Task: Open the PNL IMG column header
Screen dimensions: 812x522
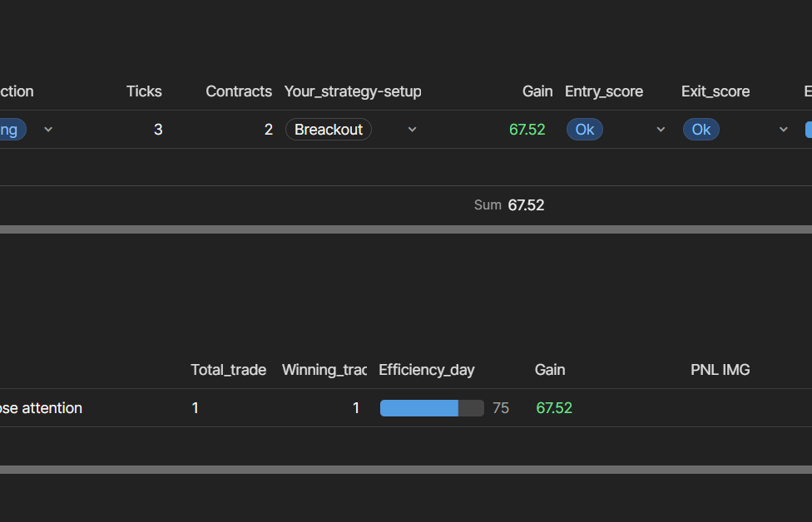Action: (x=720, y=370)
